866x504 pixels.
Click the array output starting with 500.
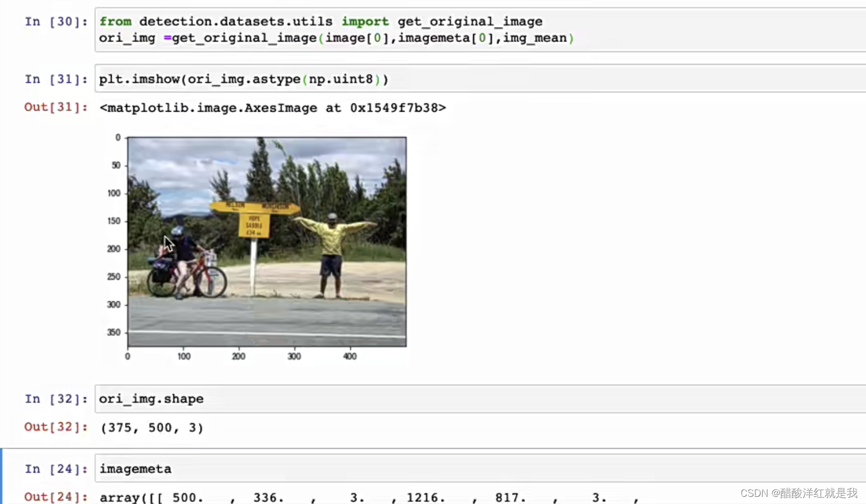(x=369, y=497)
